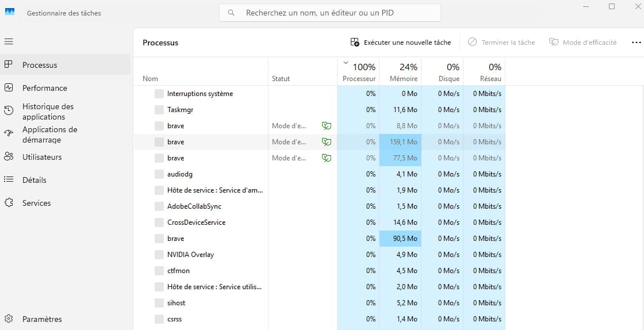
Task: Click the Task Manager app icon in title bar
Action: (9, 12)
